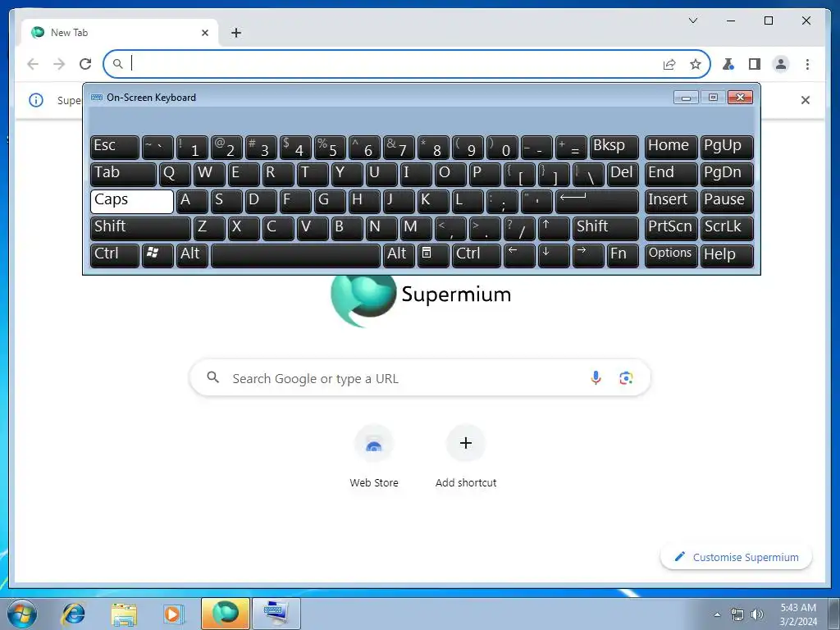Open a new tab with plus button
The width and height of the screenshot is (840, 630).
coord(236,33)
